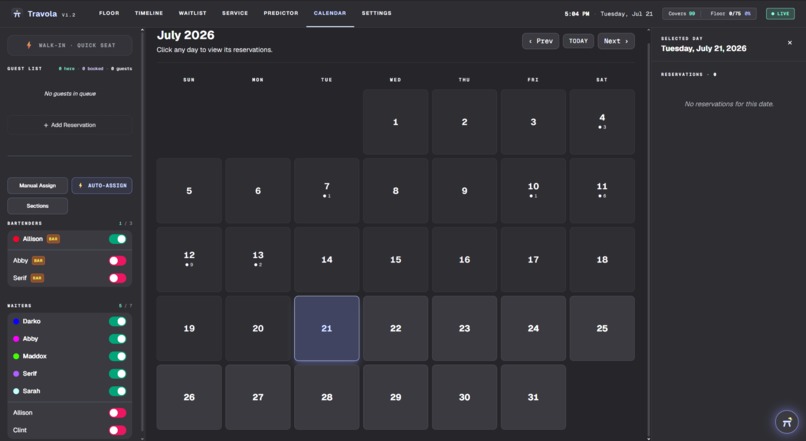
Task: Open July 13 on the calendar
Action: (x=258, y=260)
